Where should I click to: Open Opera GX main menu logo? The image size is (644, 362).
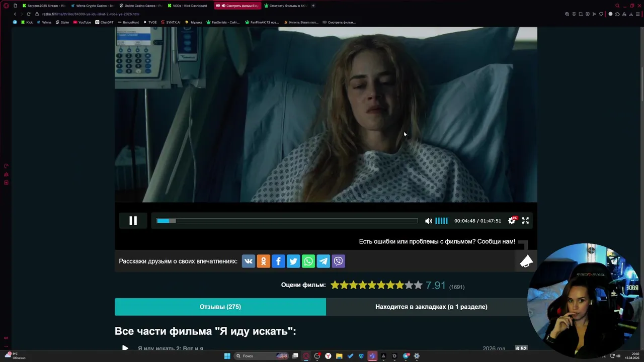coord(7,6)
